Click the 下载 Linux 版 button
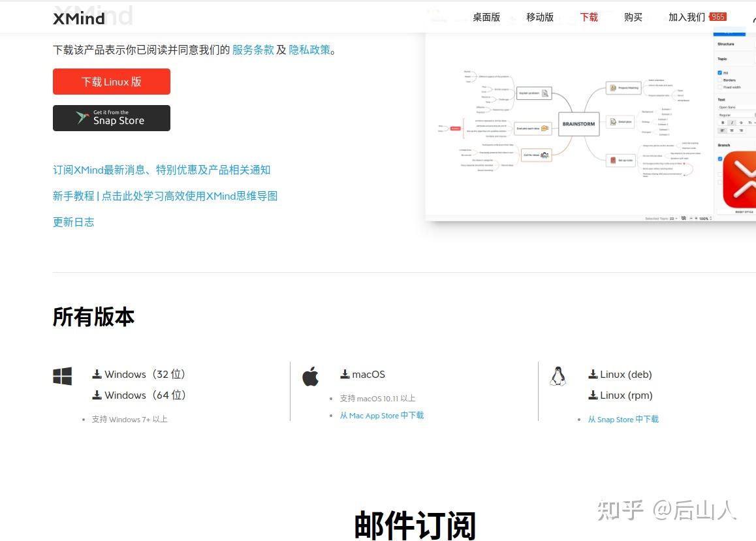The height and width of the screenshot is (541, 756). [x=111, y=81]
